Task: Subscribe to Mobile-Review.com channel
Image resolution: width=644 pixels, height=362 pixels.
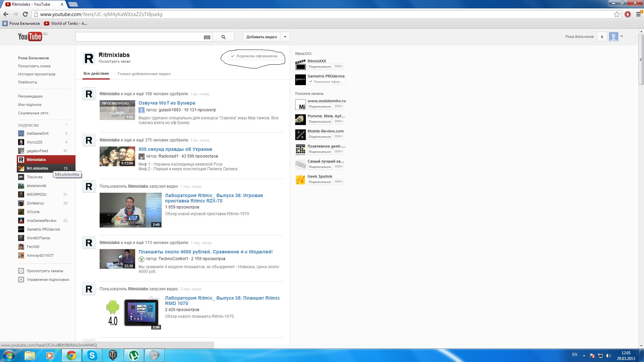Action: pos(320,136)
